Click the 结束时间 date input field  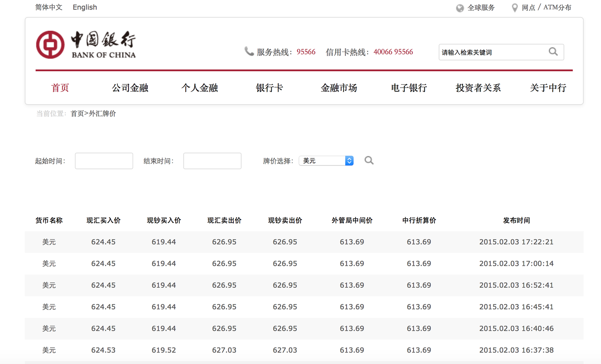click(x=212, y=161)
